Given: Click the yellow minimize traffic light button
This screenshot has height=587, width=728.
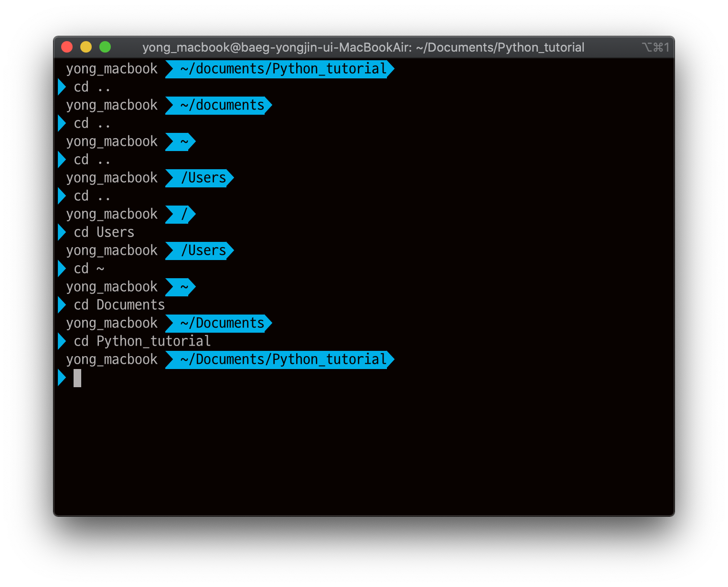Looking at the screenshot, I should [86, 47].
